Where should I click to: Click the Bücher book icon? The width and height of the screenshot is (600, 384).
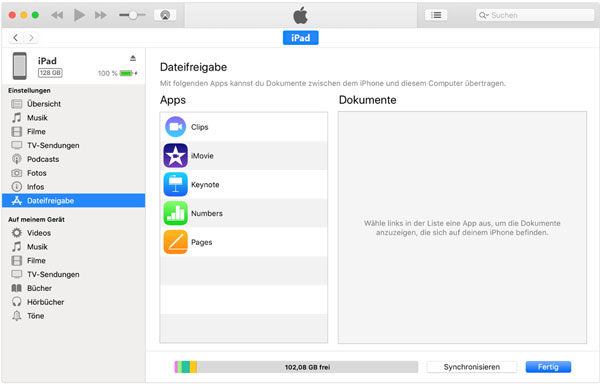coord(16,288)
